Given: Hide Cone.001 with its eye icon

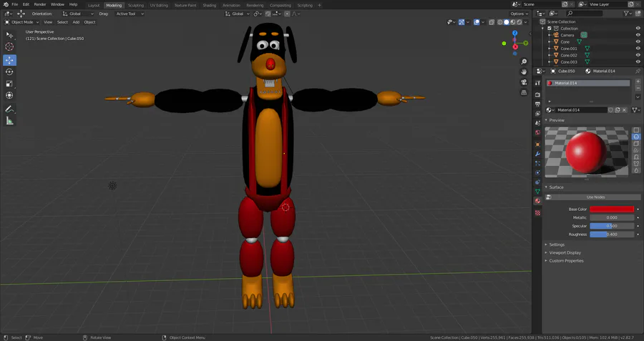Looking at the screenshot, I should click(638, 49).
